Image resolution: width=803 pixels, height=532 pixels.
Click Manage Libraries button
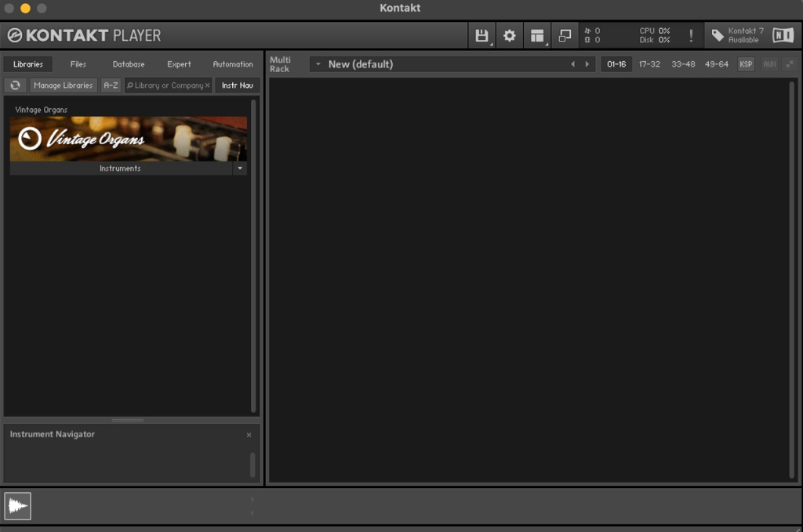64,85
